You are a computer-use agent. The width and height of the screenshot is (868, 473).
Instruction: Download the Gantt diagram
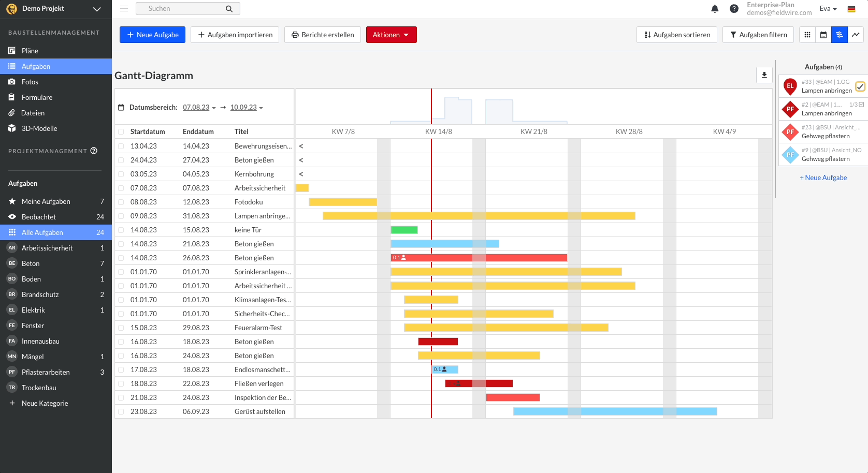coord(764,75)
